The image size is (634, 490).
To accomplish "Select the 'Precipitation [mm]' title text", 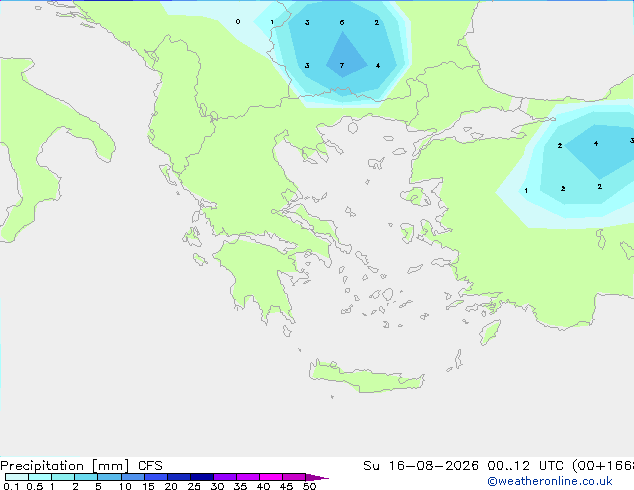I will [x=64, y=466].
